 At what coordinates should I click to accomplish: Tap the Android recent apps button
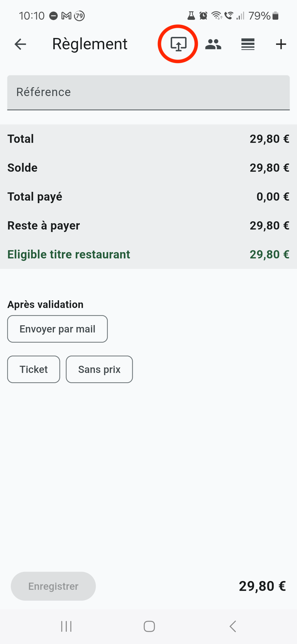point(66,626)
